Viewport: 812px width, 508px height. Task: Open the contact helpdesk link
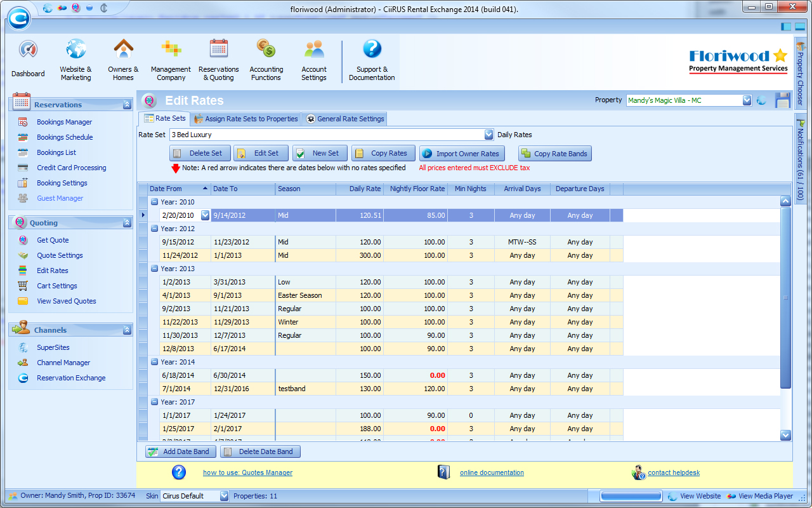coord(674,472)
